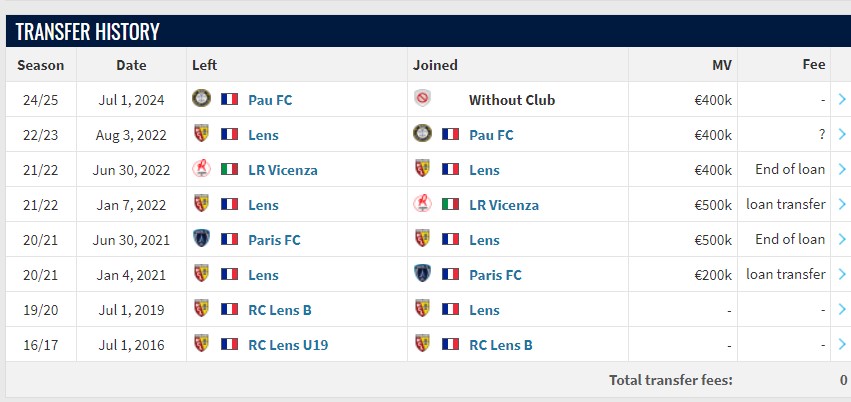This screenshot has height=402, width=851.
Task: Click the Pau FC crest in joined column
Action: (422, 135)
